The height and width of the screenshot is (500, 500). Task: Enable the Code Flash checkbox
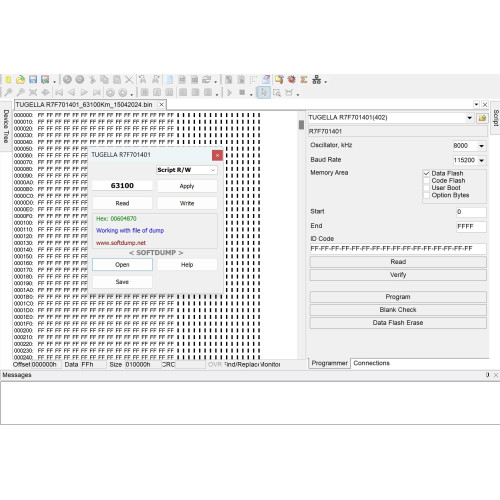426,181
